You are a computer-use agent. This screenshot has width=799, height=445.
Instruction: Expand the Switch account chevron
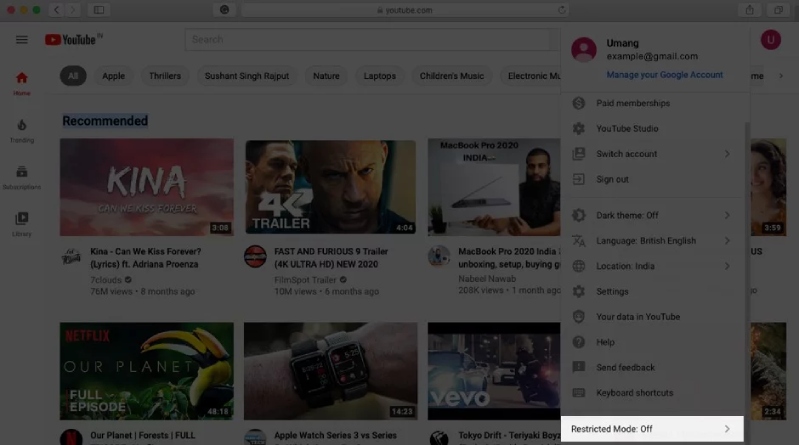pos(727,154)
